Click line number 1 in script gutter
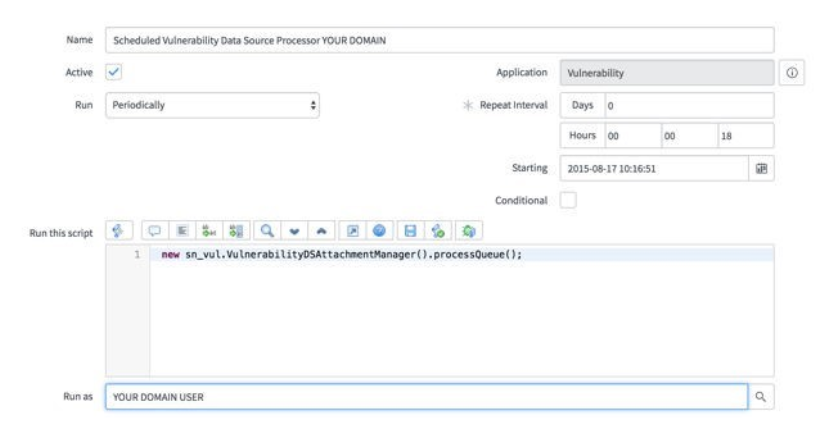Image resolution: width=821 pixels, height=443 pixels. (x=137, y=254)
